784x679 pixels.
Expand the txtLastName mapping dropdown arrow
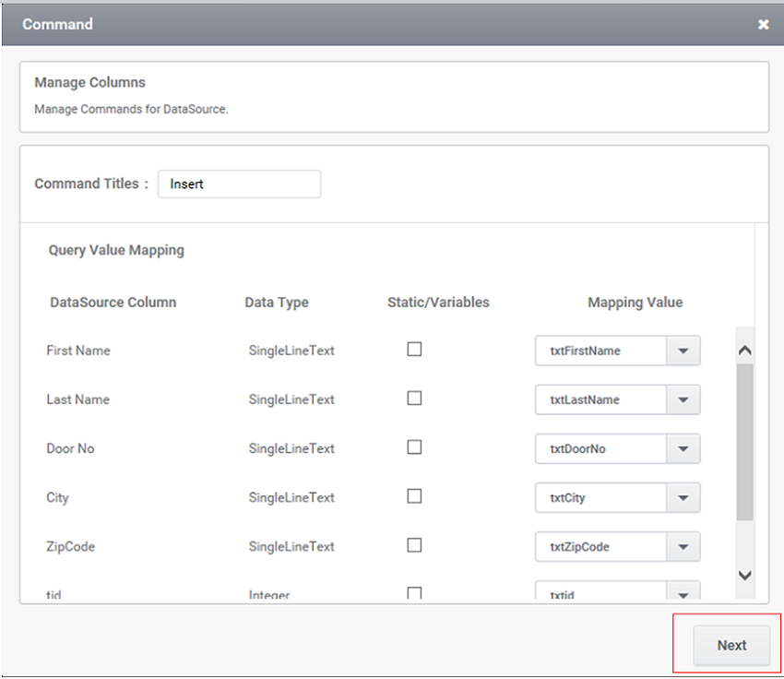point(683,399)
